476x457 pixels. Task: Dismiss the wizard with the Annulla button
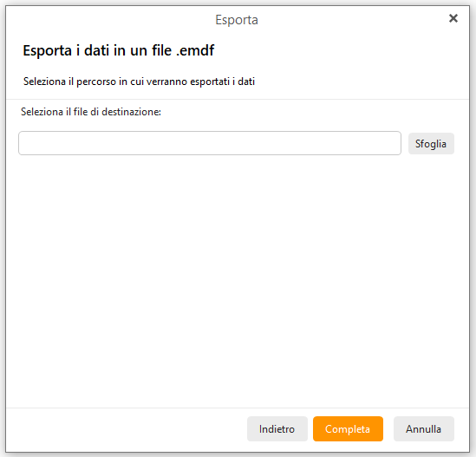tap(424, 428)
